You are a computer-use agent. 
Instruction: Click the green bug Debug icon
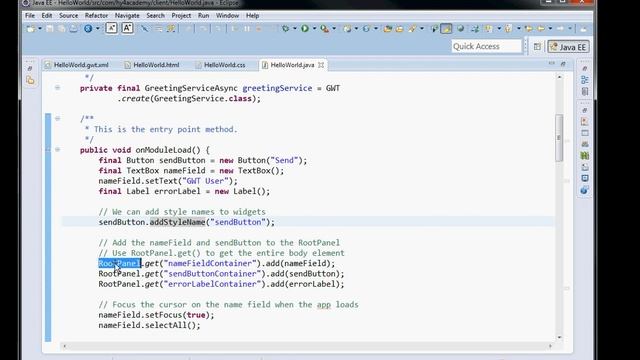(286, 29)
